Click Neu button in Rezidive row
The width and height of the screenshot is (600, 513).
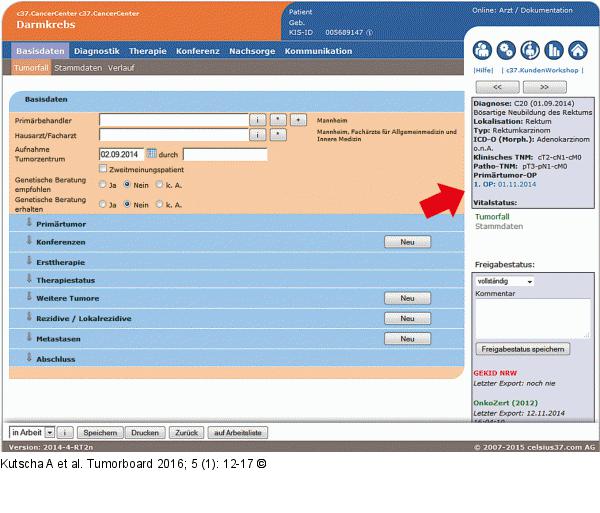(408, 318)
